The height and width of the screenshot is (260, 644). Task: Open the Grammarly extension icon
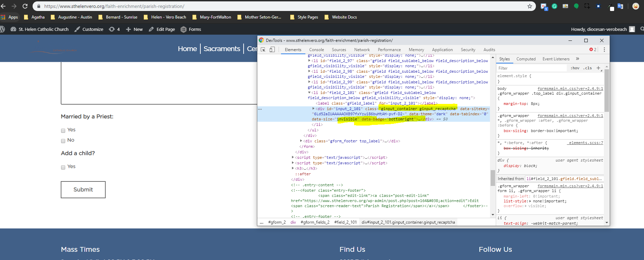554,6
